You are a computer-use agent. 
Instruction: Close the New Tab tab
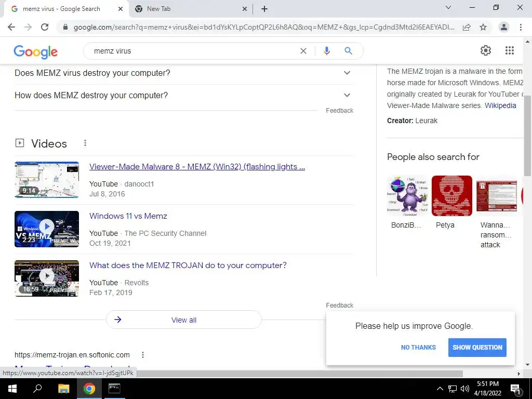tap(245, 9)
